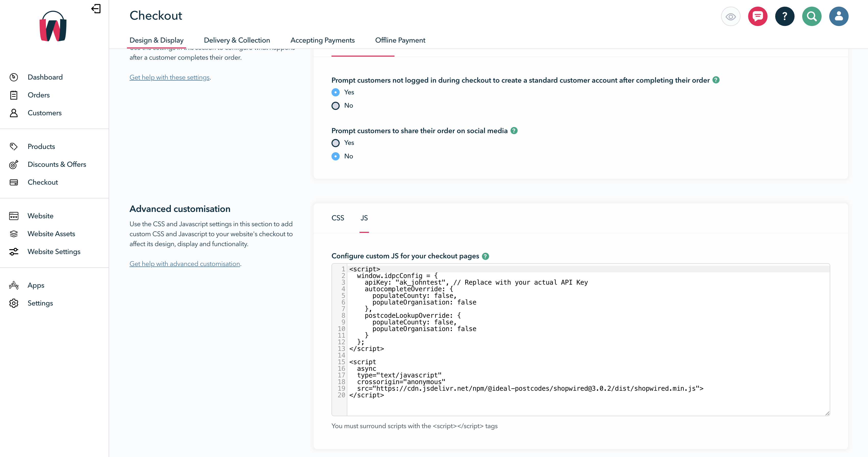Navigate to Products via its tag icon
The height and width of the screenshot is (457, 868).
click(14, 146)
